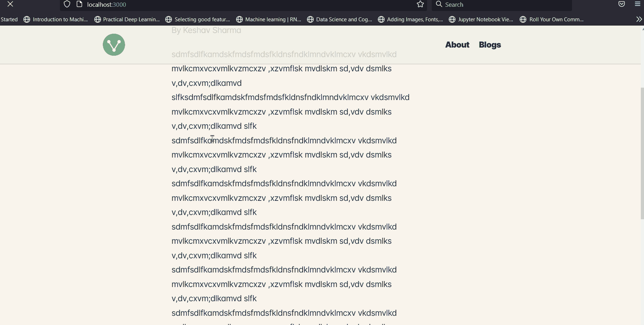644x325 pixels.
Task: Click the vertical page scrollbar
Action: coord(642,153)
